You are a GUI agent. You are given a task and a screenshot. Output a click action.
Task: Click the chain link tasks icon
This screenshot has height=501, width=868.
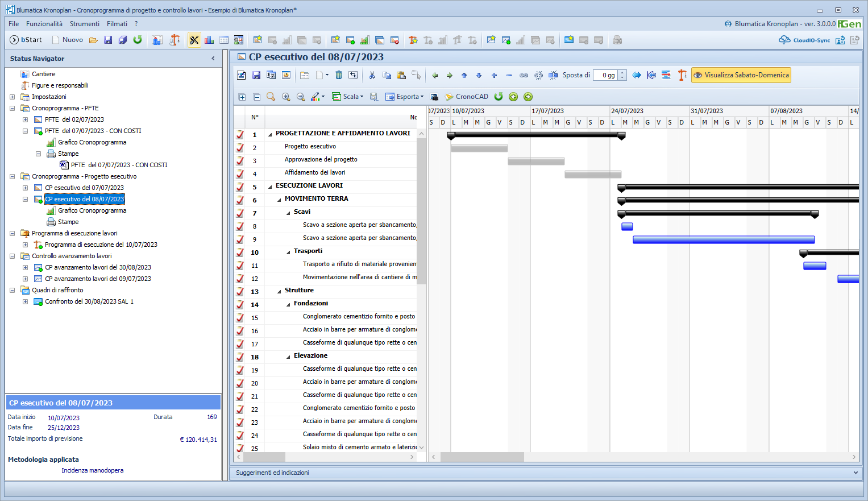click(524, 75)
